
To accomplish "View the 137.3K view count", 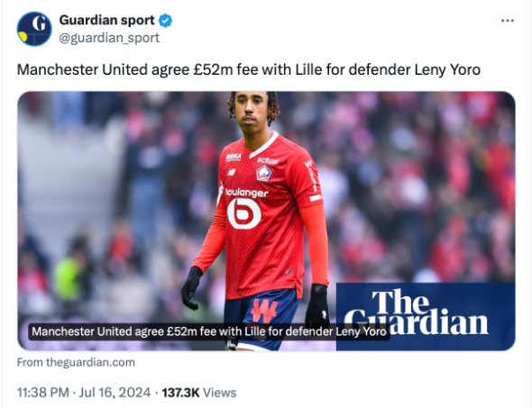I will pyautogui.click(x=180, y=393).
